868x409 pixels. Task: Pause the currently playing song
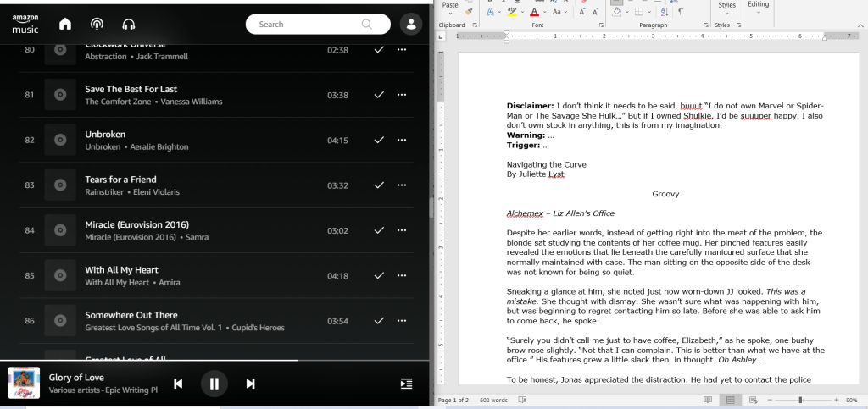pos(214,384)
